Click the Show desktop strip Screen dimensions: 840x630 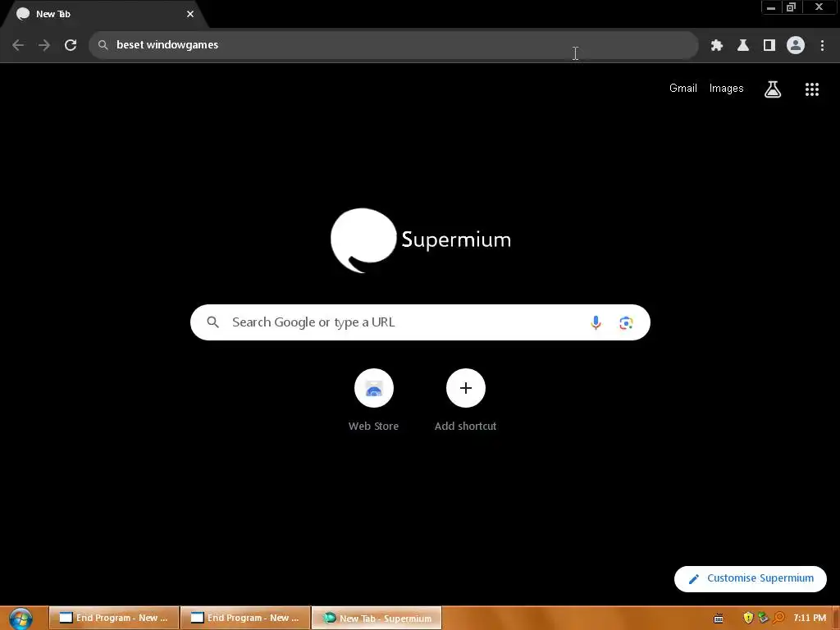pos(836,619)
